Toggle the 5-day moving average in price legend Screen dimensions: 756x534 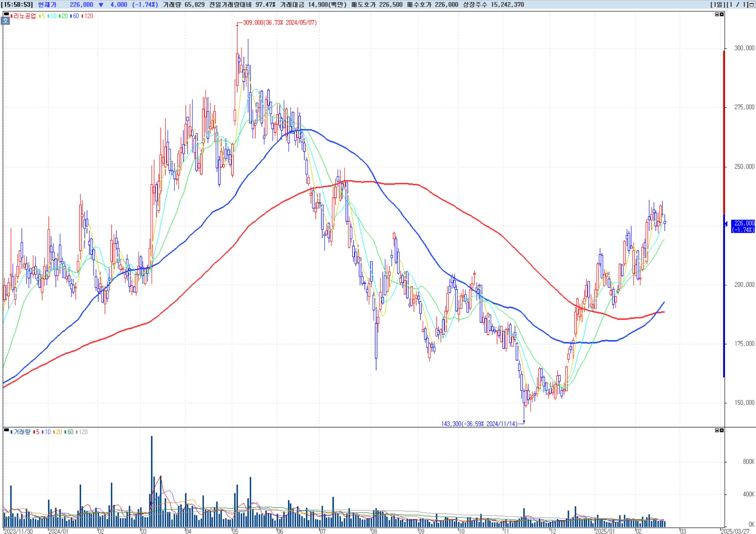42,16
